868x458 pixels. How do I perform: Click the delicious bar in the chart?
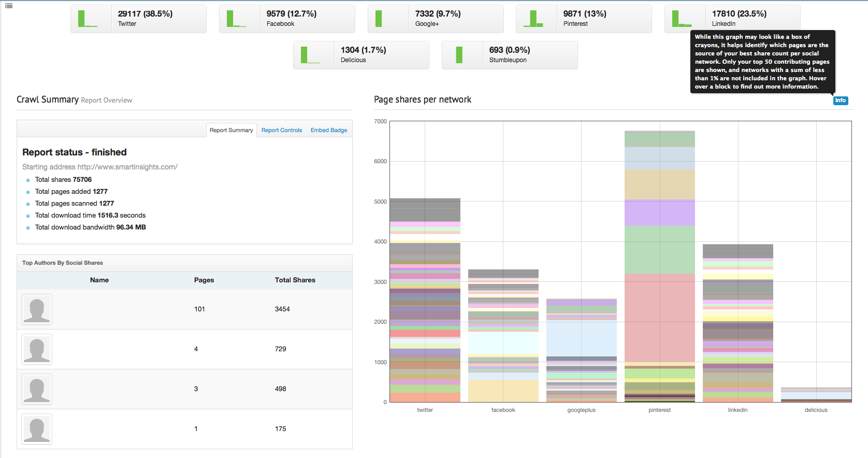816,395
